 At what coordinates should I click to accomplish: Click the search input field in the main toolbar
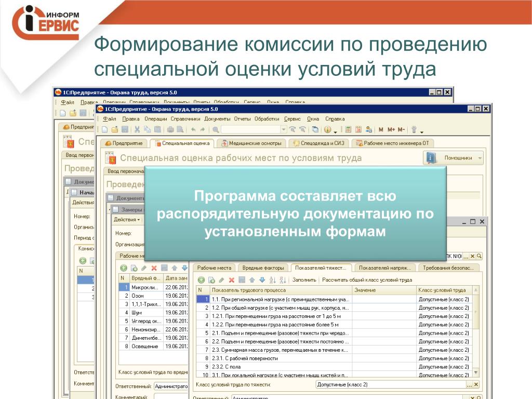coord(251,129)
